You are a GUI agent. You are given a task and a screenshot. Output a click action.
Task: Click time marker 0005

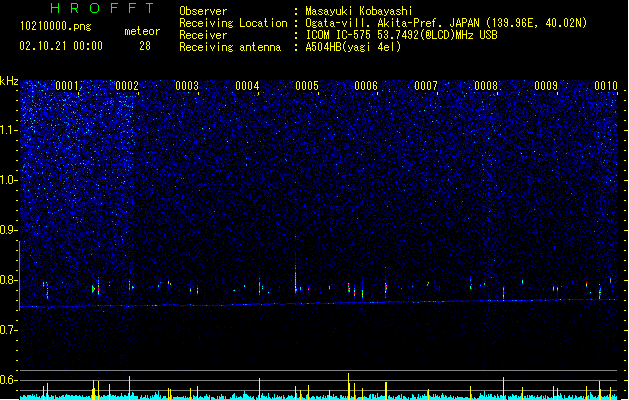307,86
